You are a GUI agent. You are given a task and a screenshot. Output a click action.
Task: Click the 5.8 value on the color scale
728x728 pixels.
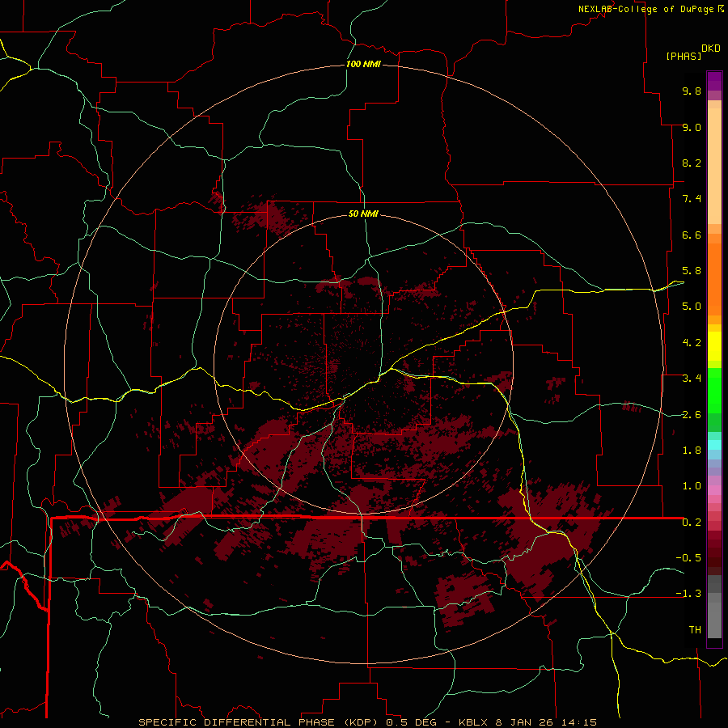pos(692,271)
